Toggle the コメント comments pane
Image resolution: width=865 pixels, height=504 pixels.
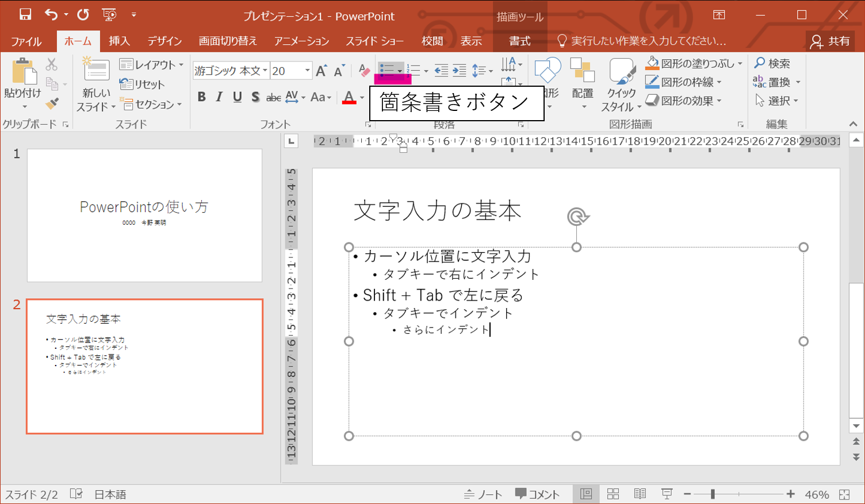537,494
